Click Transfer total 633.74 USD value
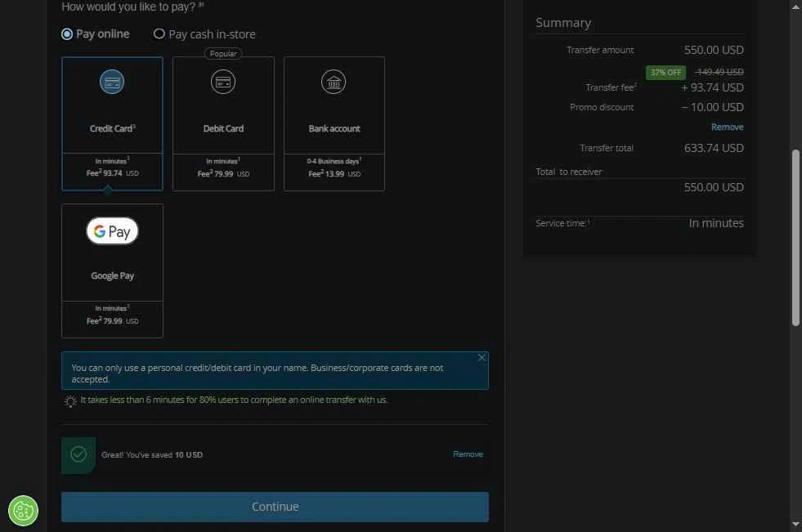Screen dimensions: 802x532 click(x=714, y=148)
